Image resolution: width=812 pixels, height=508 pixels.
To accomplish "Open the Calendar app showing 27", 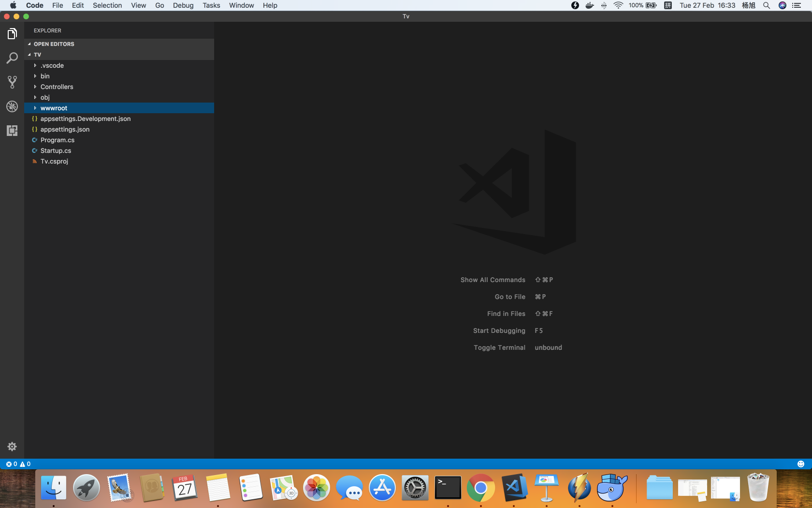I will point(185,488).
